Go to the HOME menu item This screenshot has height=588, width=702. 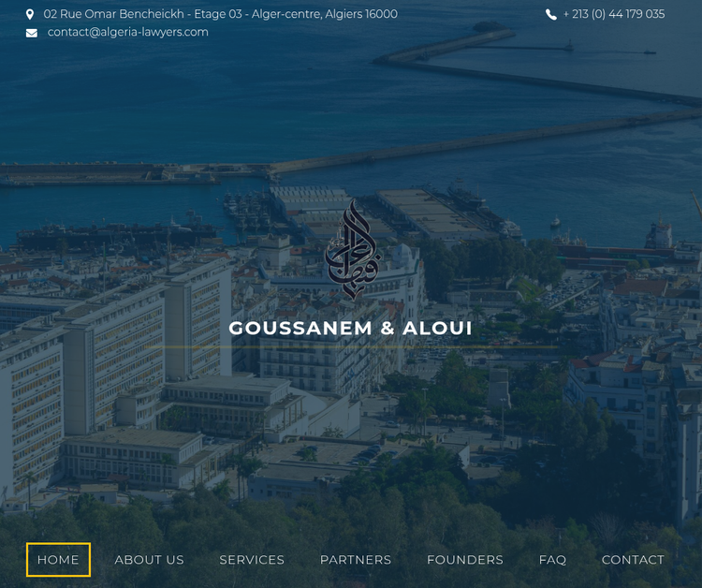[58, 560]
